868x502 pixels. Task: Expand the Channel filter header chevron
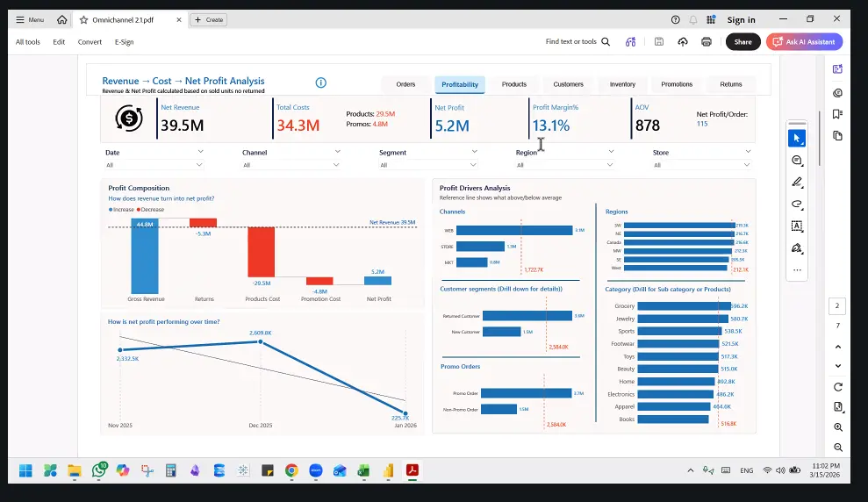[x=337, y=151]
